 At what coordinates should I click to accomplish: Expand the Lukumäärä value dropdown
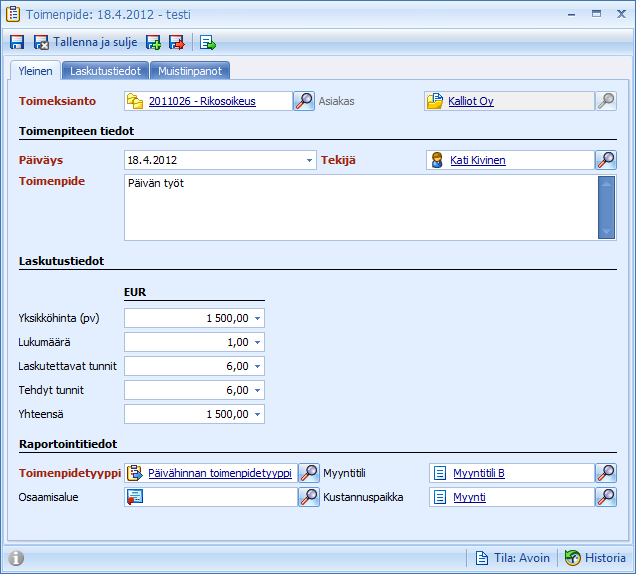(257, 342)
